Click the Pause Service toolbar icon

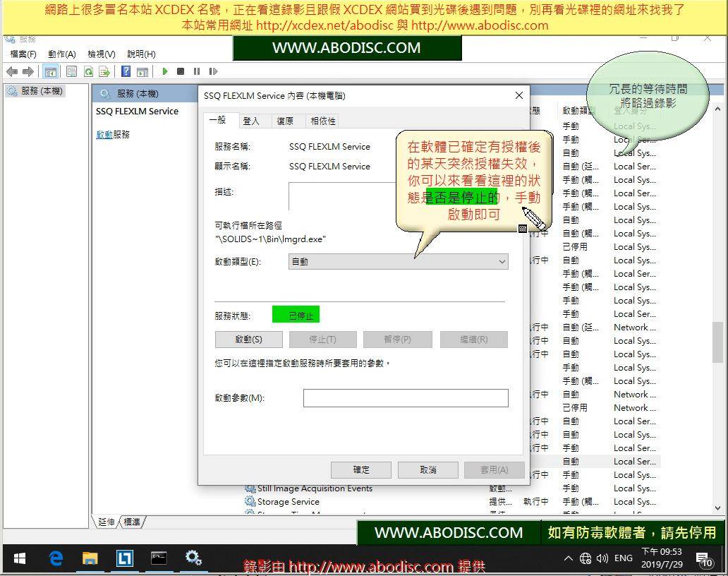point(197,71)
